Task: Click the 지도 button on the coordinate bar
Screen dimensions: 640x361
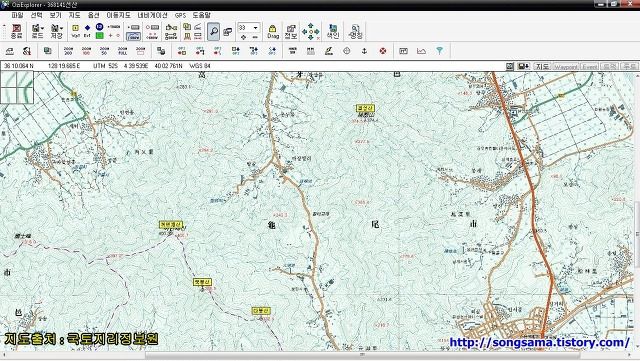Action: click(x=542, y=66)
